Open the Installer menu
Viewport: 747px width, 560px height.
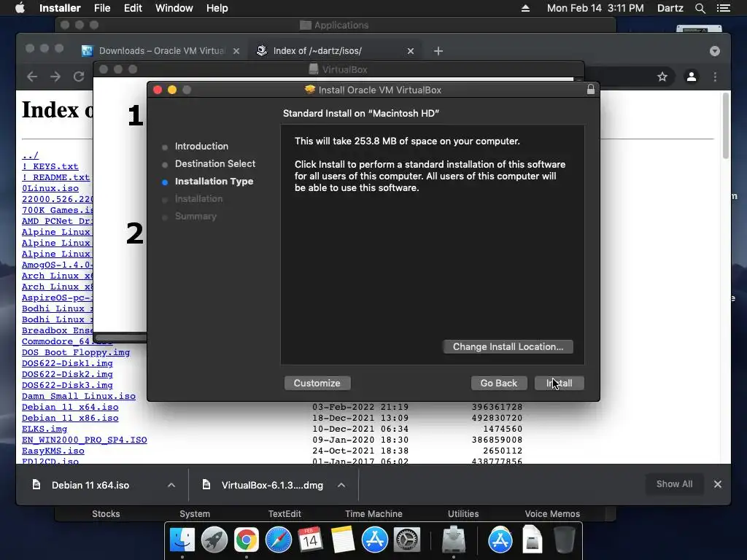[x=60, y=8]
